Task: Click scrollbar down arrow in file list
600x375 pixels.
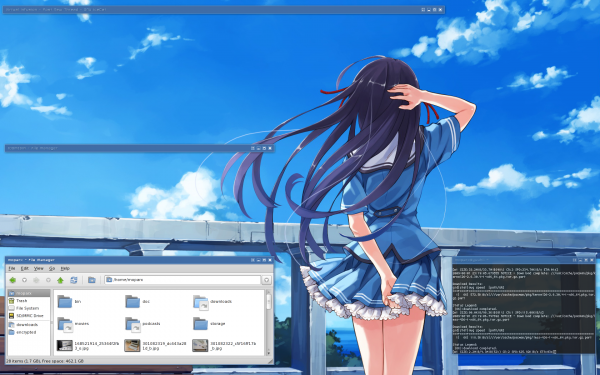Action: [269, 352]
